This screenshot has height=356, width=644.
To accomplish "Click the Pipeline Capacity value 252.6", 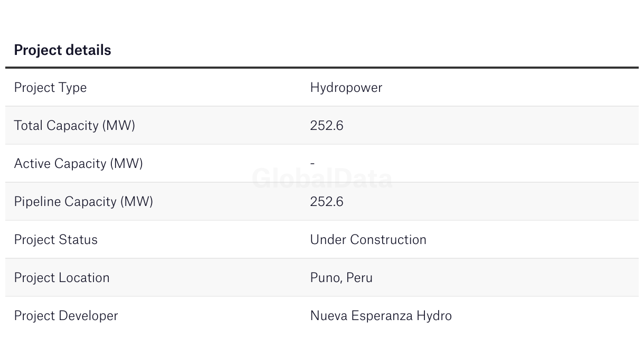I will click(x=327, y=202).
